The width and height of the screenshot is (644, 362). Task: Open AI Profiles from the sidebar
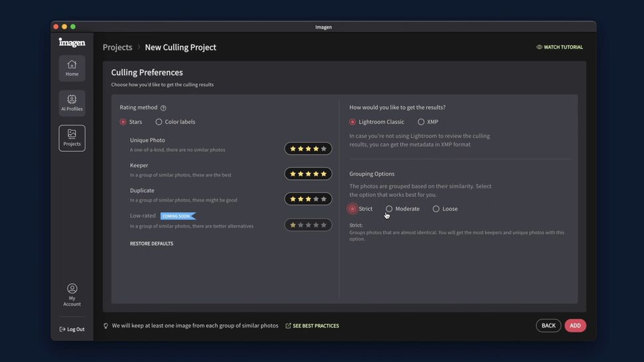click(72, 99)
